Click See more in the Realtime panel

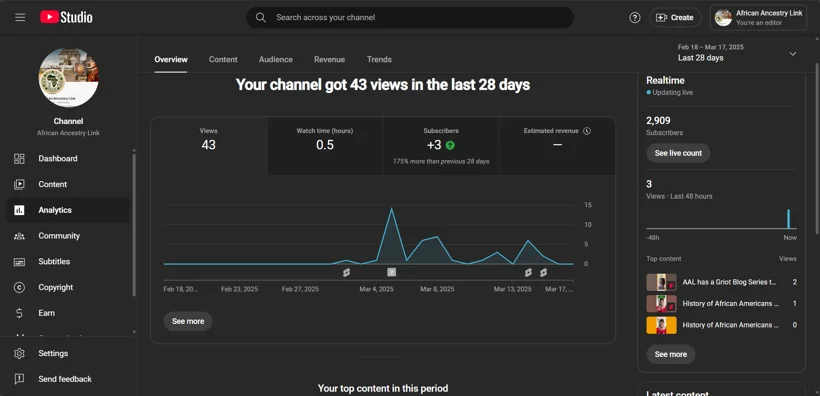pyautogui.click(x=671, y=354)
